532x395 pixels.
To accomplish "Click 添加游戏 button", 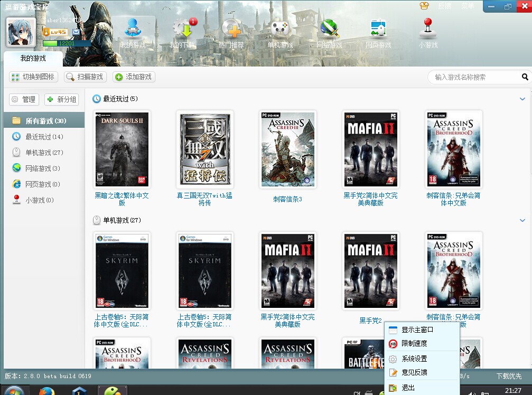I will (x=134, y=77).
